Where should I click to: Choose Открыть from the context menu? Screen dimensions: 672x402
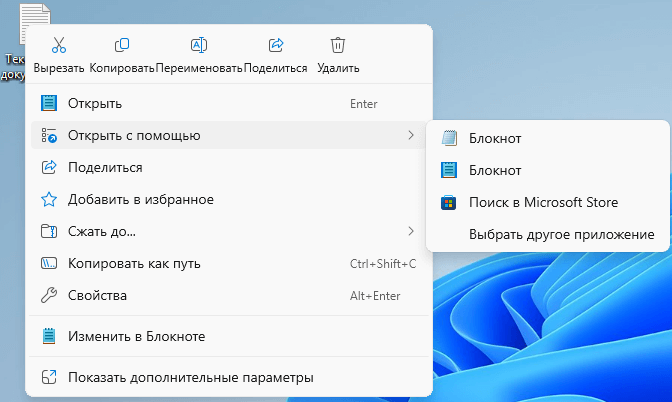tap(95, 103)
